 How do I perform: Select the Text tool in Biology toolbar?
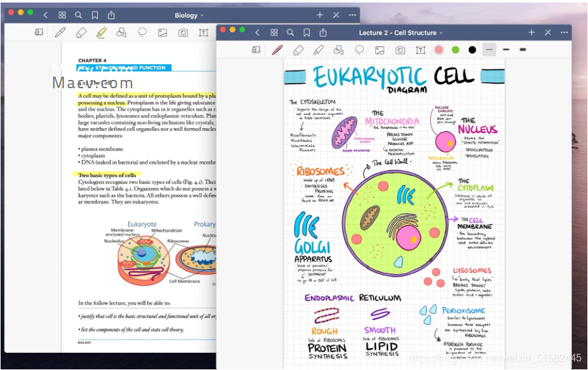204,32
